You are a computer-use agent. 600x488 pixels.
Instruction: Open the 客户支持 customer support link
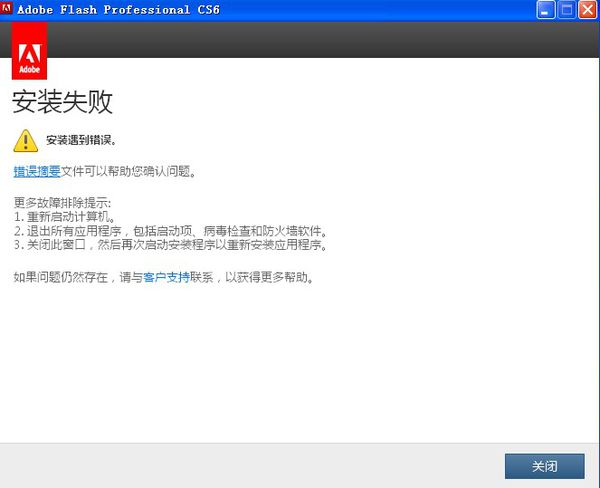point(166,277)
